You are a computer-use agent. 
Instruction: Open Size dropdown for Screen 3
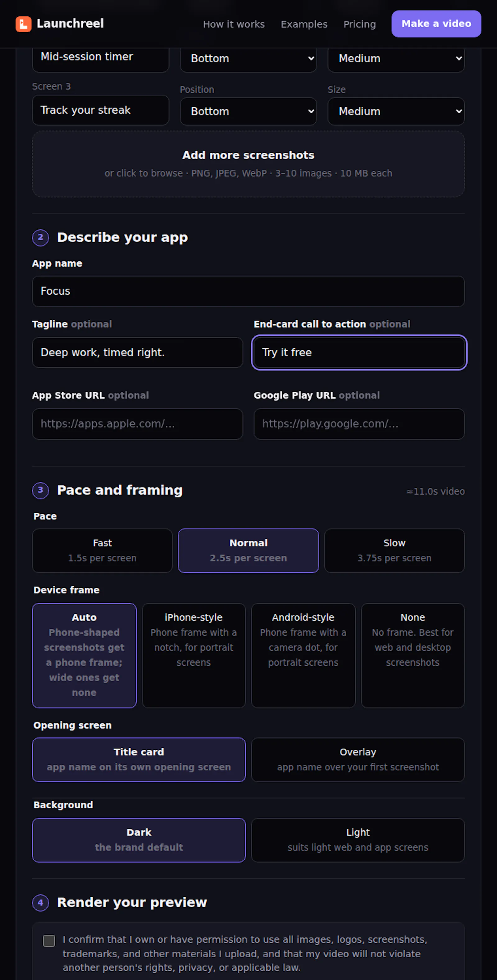pos(396,111)
